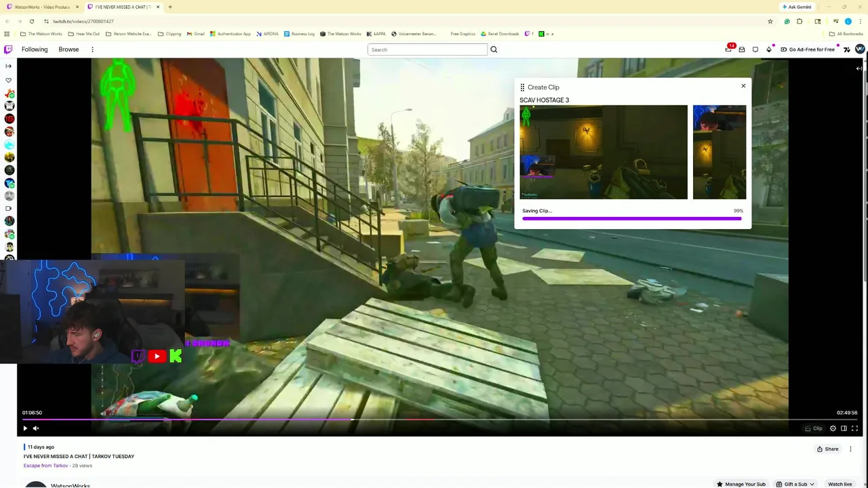
Task: Open the Browse tab
Action: click(68, 49)
